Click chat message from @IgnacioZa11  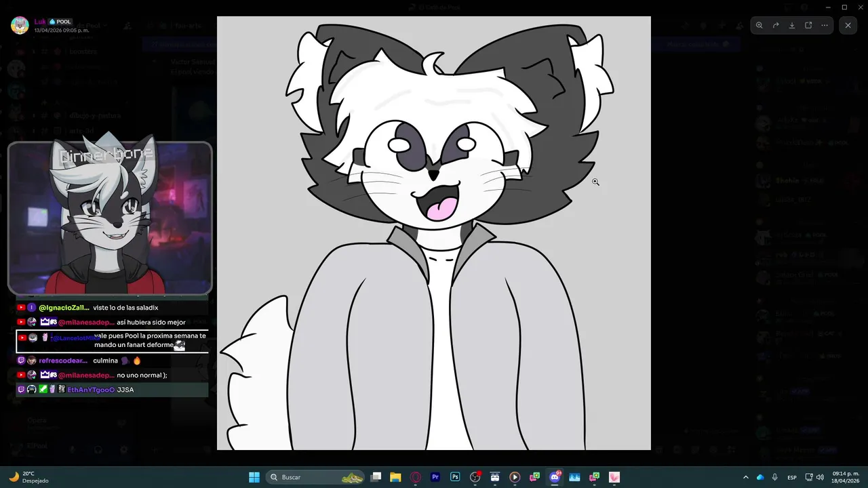tap(112, 308)
